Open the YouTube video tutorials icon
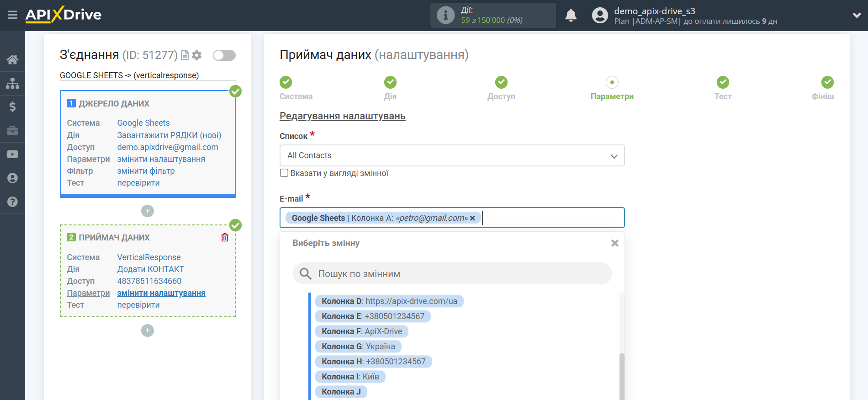The height and width of the screenshot is (400, 868). click(12, 155)
